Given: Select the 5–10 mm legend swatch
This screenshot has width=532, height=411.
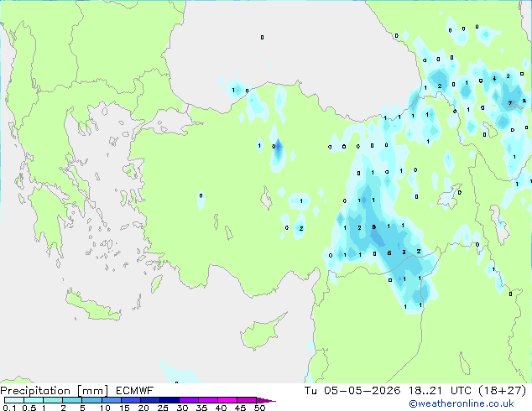Looking at the screenshot, I should pyautogui.click(x=91, y=400).
